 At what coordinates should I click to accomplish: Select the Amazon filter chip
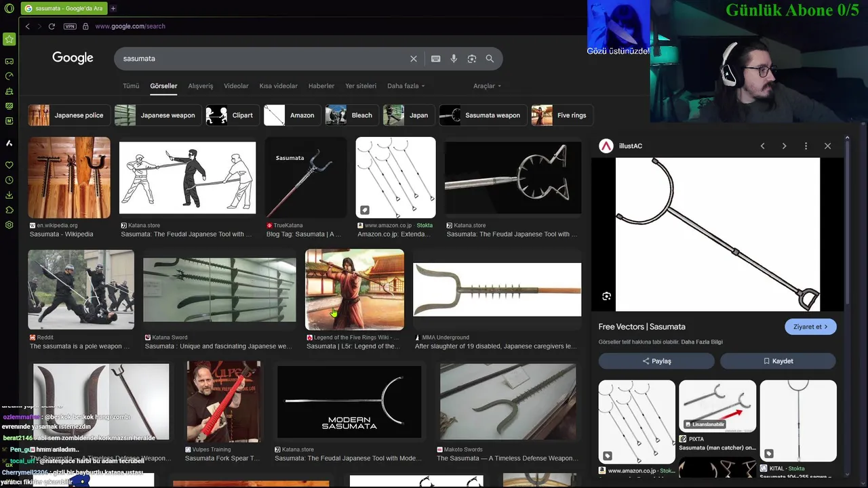point(292,115)
